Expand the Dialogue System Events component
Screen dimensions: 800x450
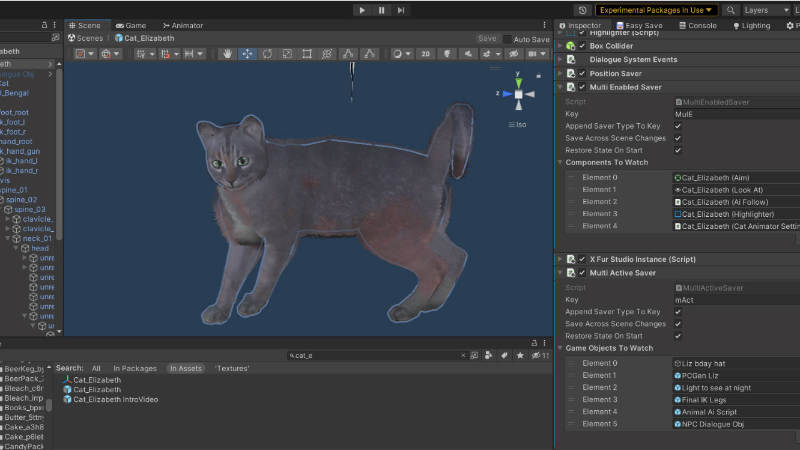(x=560, y=60)
